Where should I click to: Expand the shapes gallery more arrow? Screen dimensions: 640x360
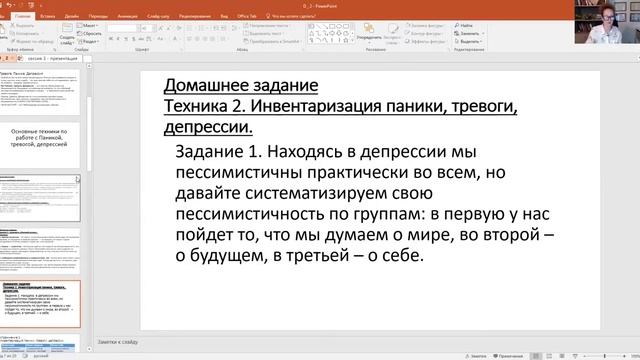tap(352, 40)
